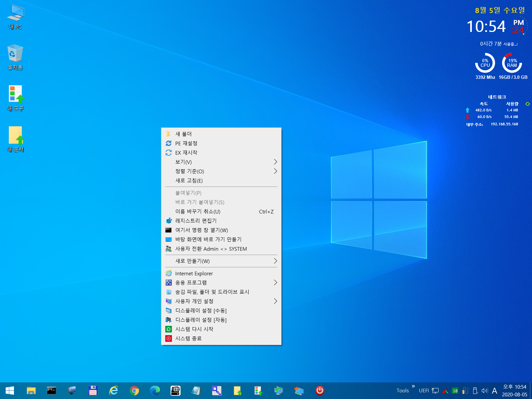Click the orange USB cable tray icon
This screenshot has width=532, height=399.
(465, 391)
